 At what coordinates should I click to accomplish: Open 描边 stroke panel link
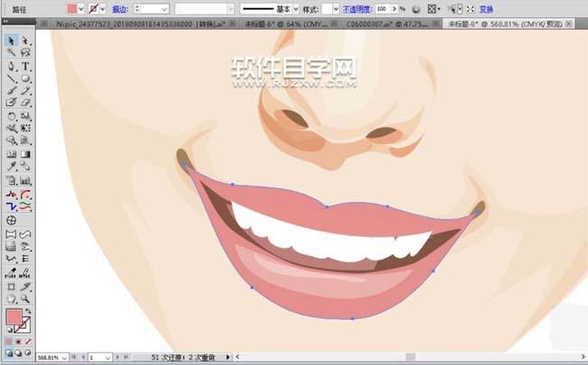pos(120,9)
